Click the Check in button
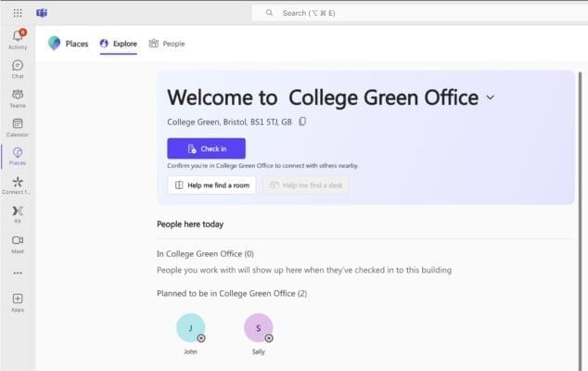Screen dimensions: 588x371 (x=206, y=148)
